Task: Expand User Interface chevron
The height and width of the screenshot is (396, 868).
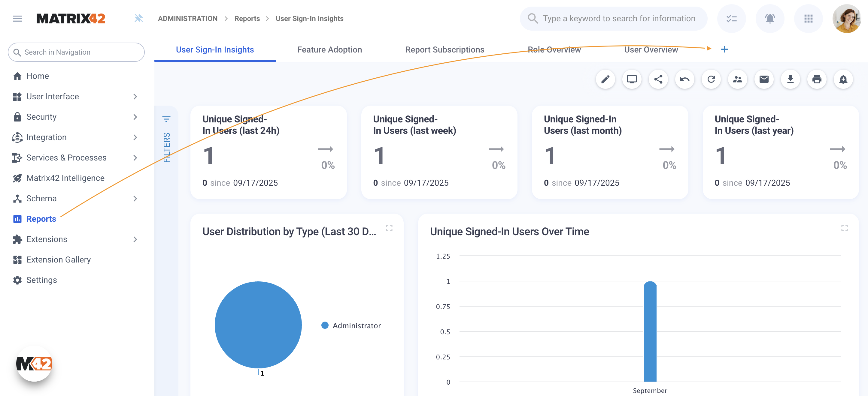Action: [135, 97]
